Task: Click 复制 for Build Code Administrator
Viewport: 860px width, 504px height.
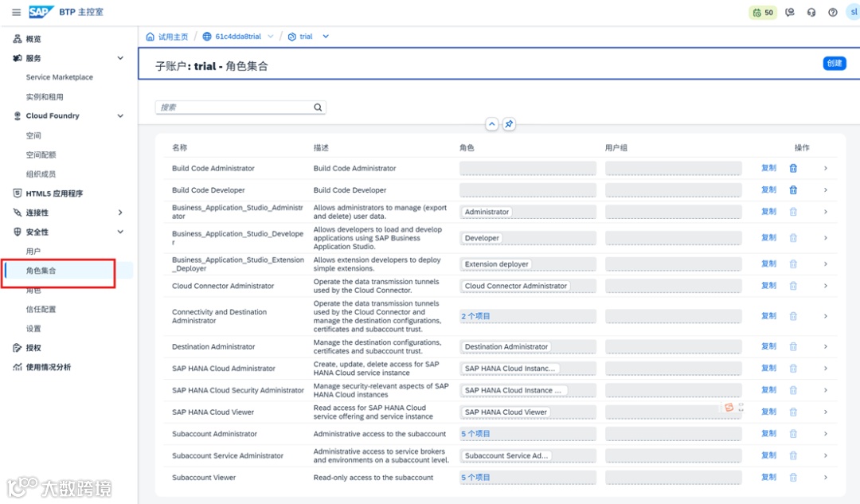Action: point(768,168)
